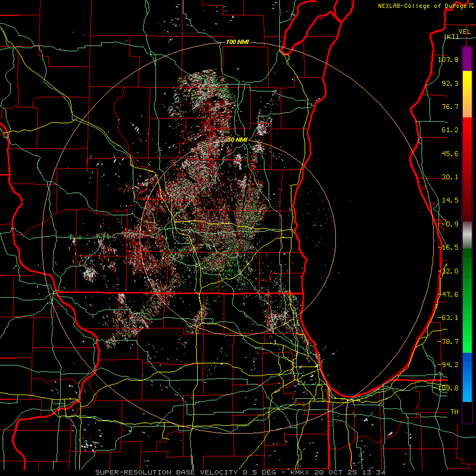476x476 pixels.
Task: Click the 100 NMI range ring label
Action: click(x=237, y=42)
